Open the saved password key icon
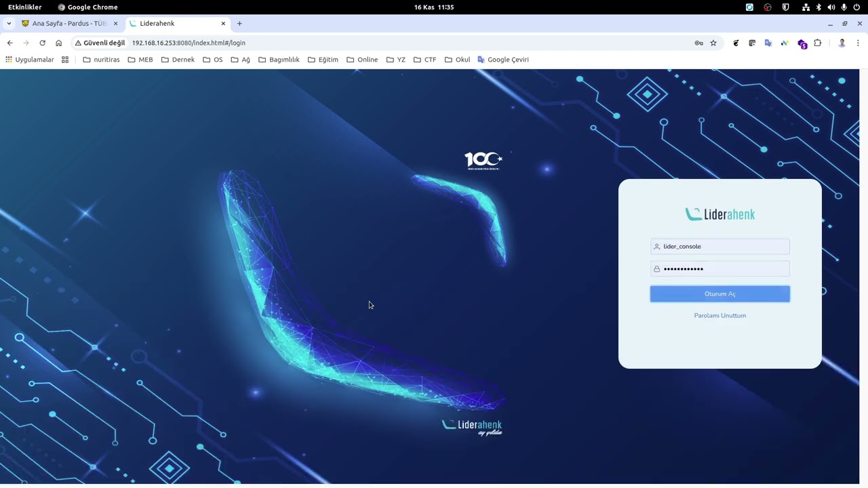Image resolution: width=868 pixels, height=488 pixels. click(x=698, y=43)
